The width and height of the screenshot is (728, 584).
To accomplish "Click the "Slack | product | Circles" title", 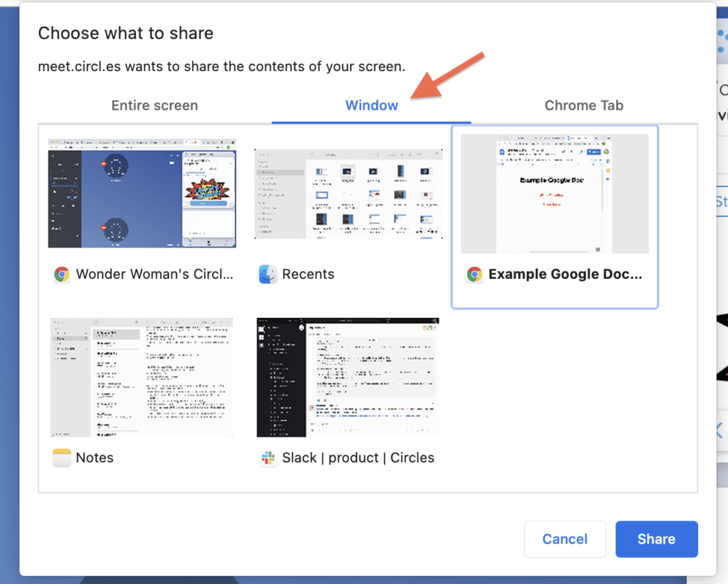I will click(358, 457).
